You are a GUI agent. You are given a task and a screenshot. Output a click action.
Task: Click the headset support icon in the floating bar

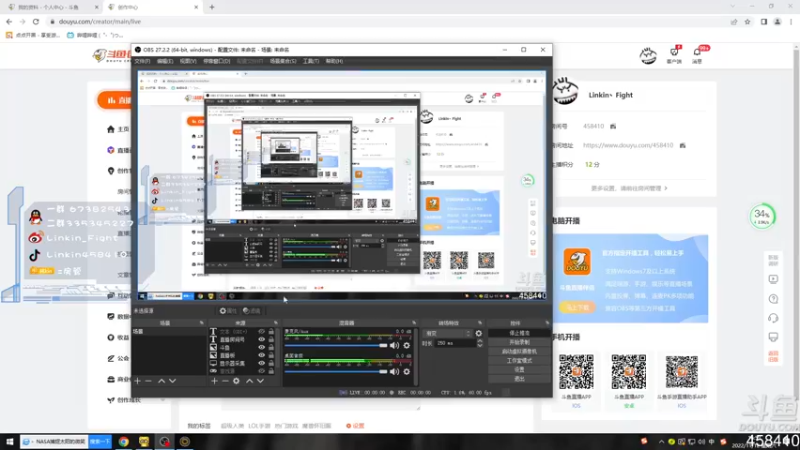point(773,318)
